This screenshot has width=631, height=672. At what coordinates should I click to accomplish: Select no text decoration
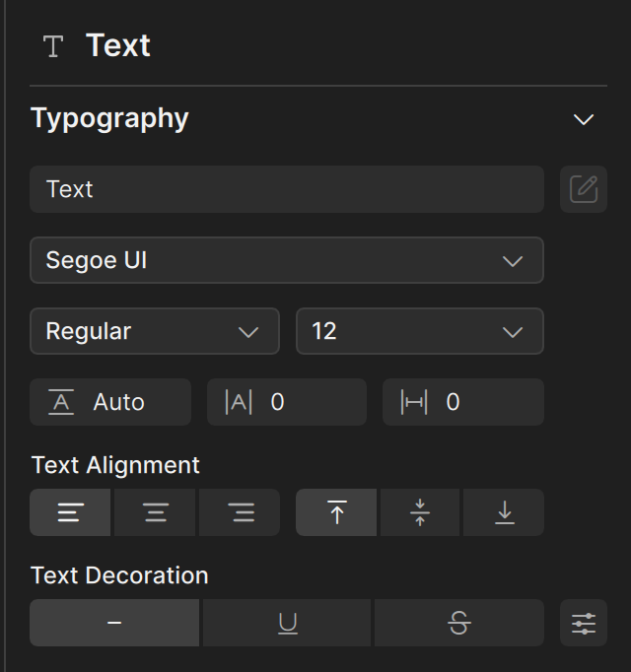(x=114, y=623)
